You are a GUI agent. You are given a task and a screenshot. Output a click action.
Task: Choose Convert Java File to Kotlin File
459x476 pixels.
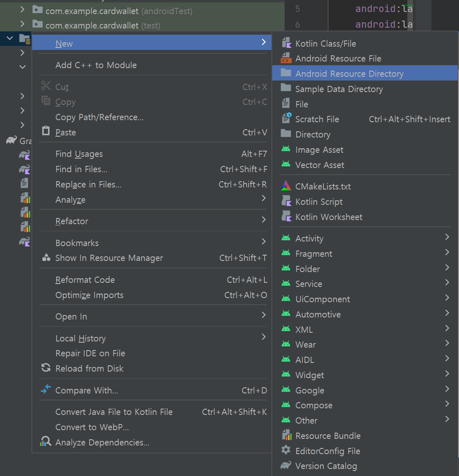pyautogui.click(x=152, y=412)
